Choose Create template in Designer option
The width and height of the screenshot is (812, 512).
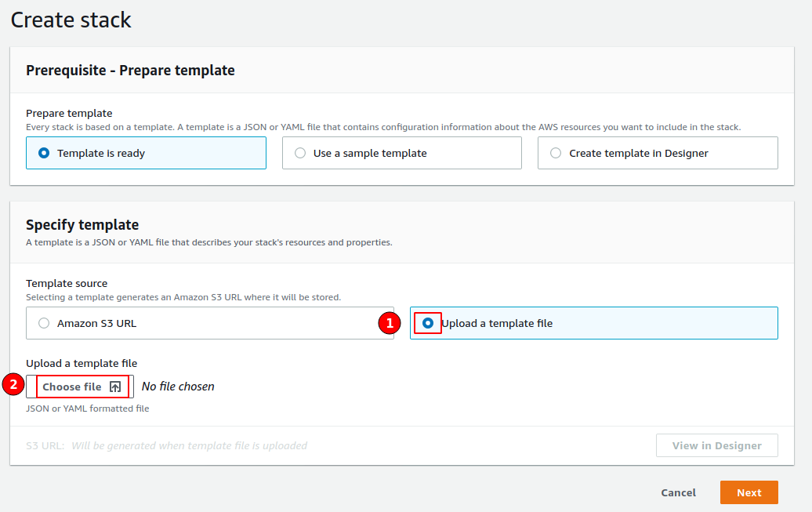coord(556,154)
